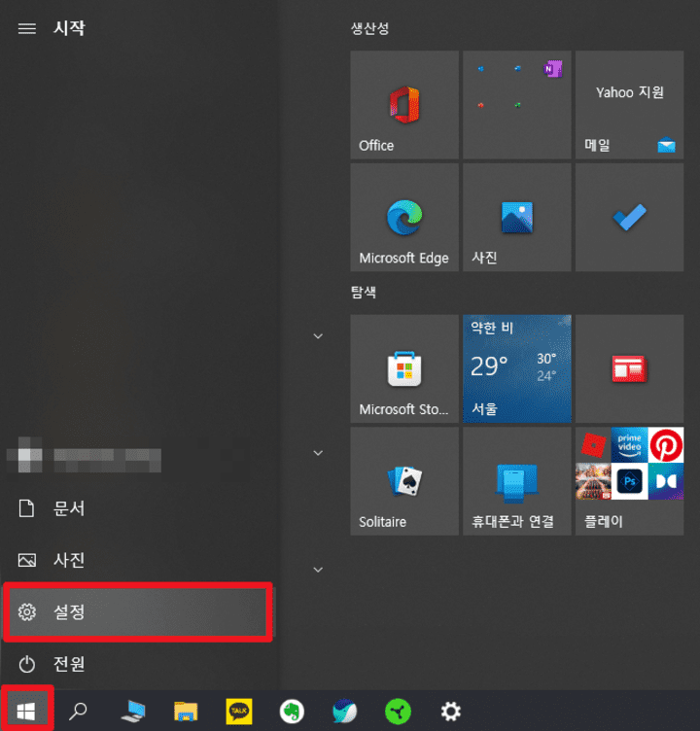The height and width of the screenshot is (731, 700).
Task: Open the game thumbnail in the Play tile
Action: pos(593,481)
